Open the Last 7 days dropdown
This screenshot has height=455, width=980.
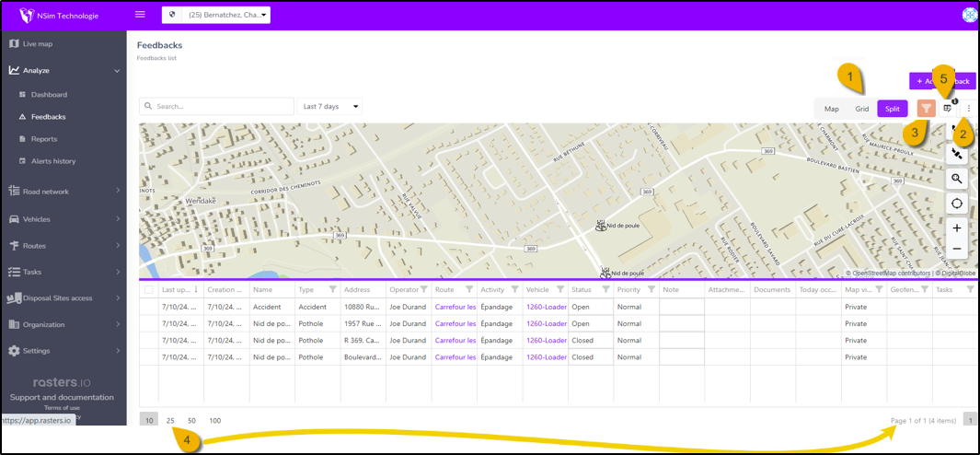[329, 107]
